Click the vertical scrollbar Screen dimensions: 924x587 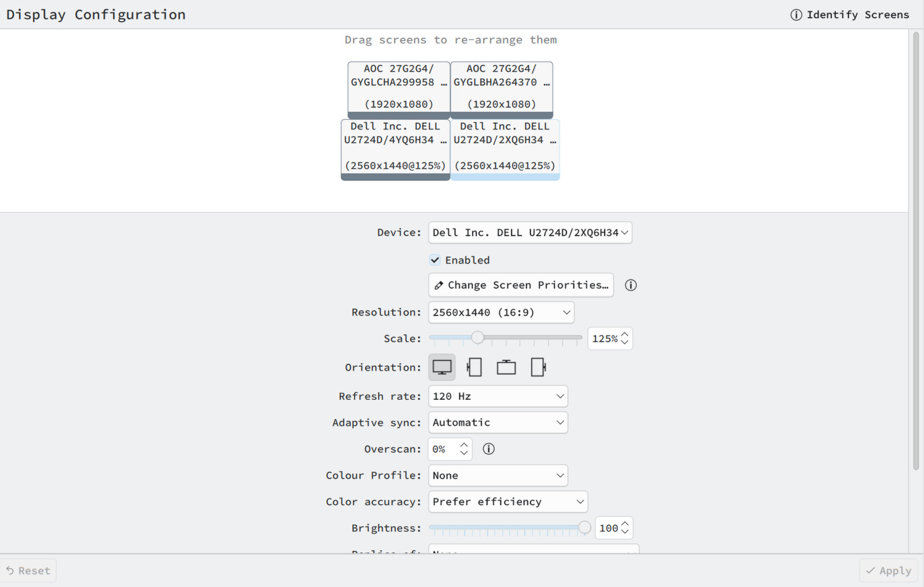pyautogui.click(x=916, y=251)
